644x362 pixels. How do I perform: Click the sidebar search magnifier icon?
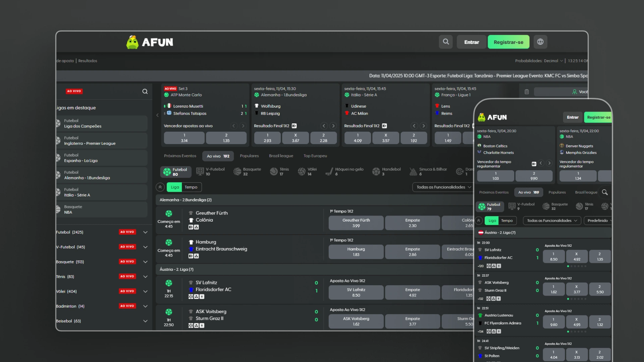[x=145, y=92]
